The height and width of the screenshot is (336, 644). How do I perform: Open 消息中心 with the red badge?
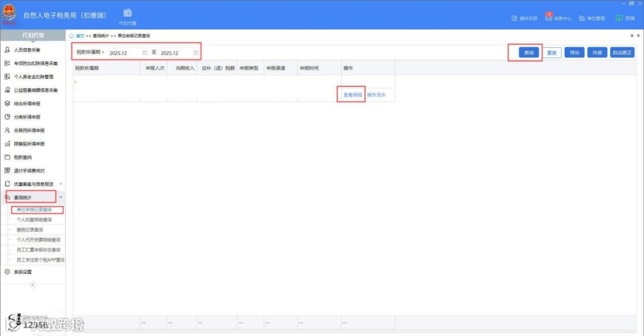pyautogui.click(x=558, y=17)
